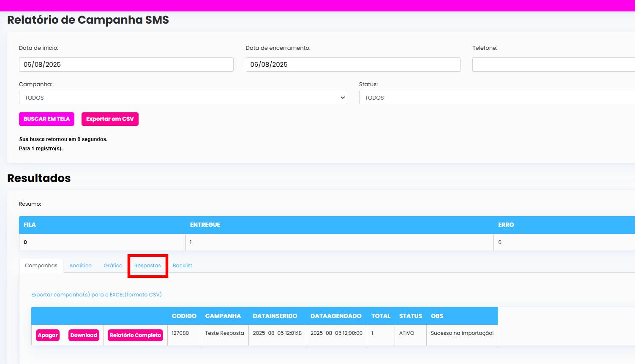Click the Para 1 registro(s) text
The image size is (635, 364).
[x=41, y=149]
